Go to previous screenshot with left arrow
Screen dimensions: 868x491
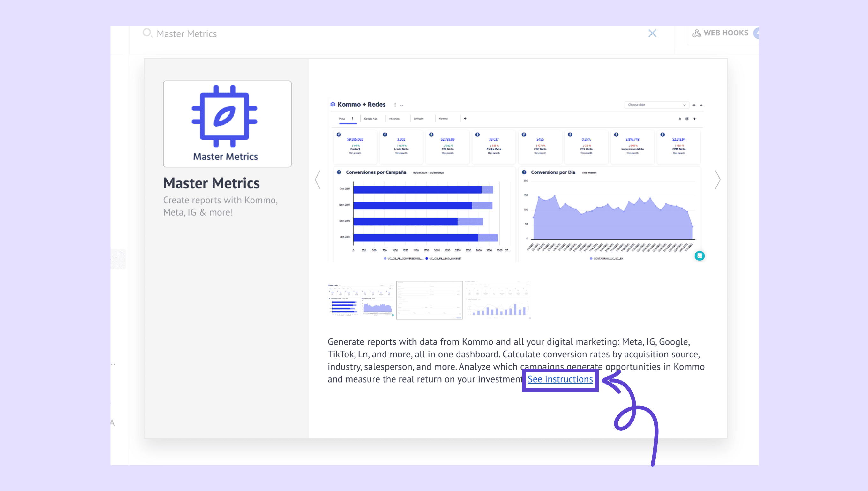tap(318, 180)
